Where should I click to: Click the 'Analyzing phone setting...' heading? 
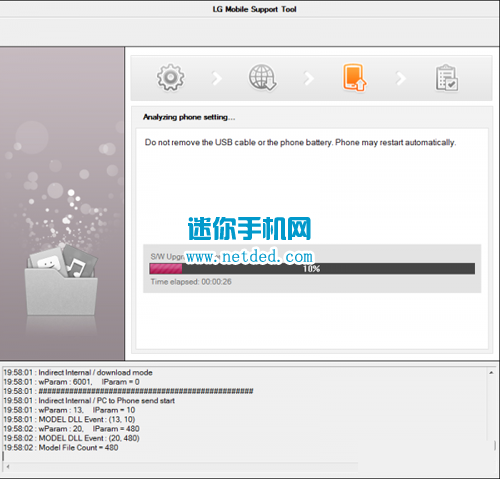(x=189, y=117)
